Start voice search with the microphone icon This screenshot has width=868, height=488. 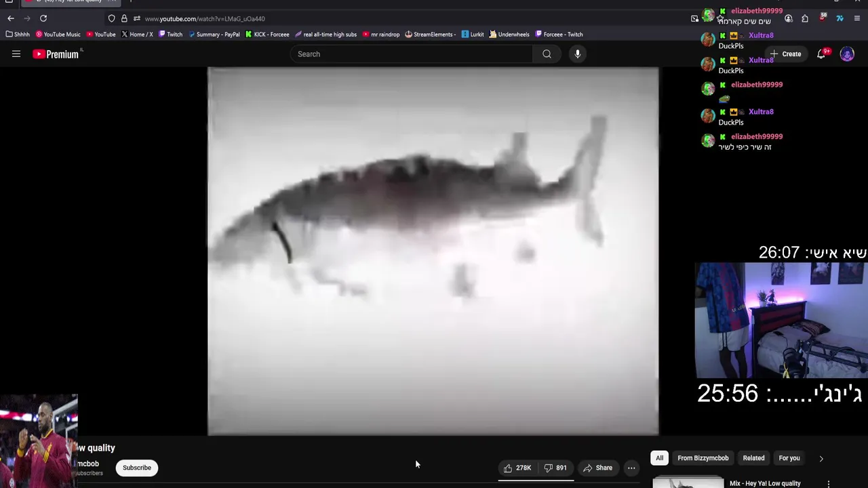coord(578,54)
